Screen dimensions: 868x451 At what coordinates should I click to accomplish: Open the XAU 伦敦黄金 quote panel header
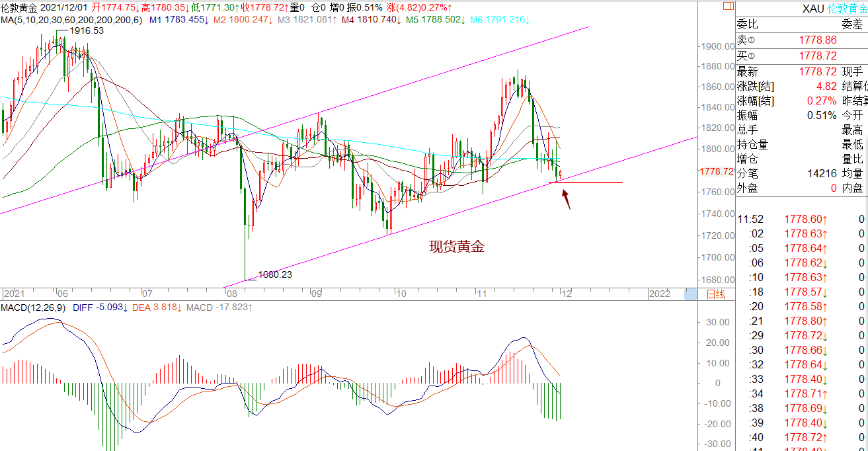pos(802,9)
